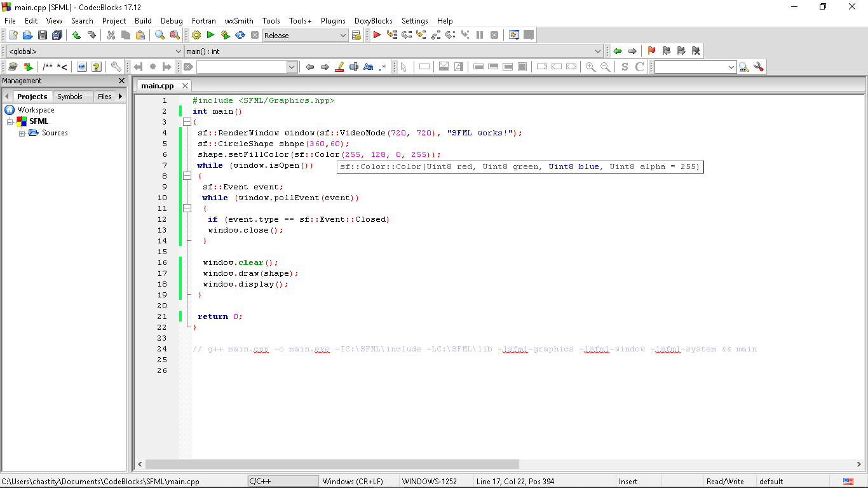Expand the Sources folder under SFML
868x488 pixels.
pyautogui.click(x=22, y=133)
